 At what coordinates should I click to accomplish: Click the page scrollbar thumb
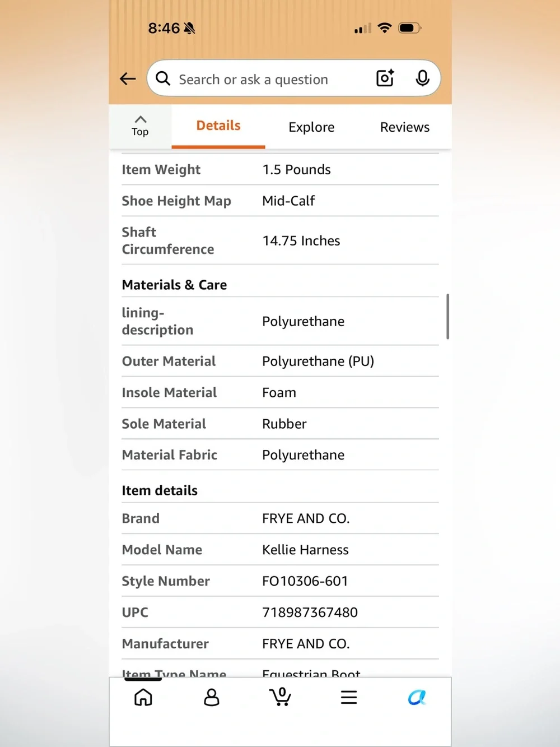448,317
